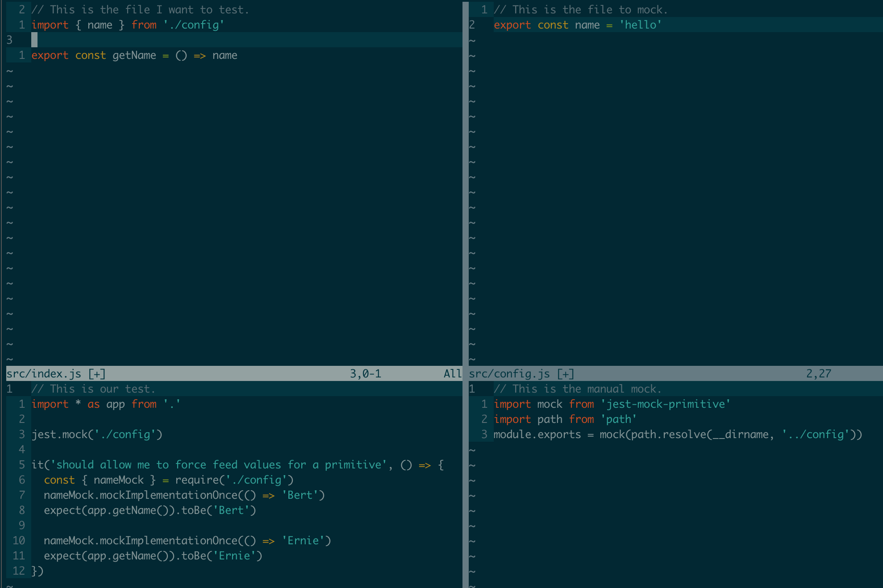Screen dimensions: 883x588
Task: Click the 'const { nameMock } = require' line
Action: coord(169,480)
